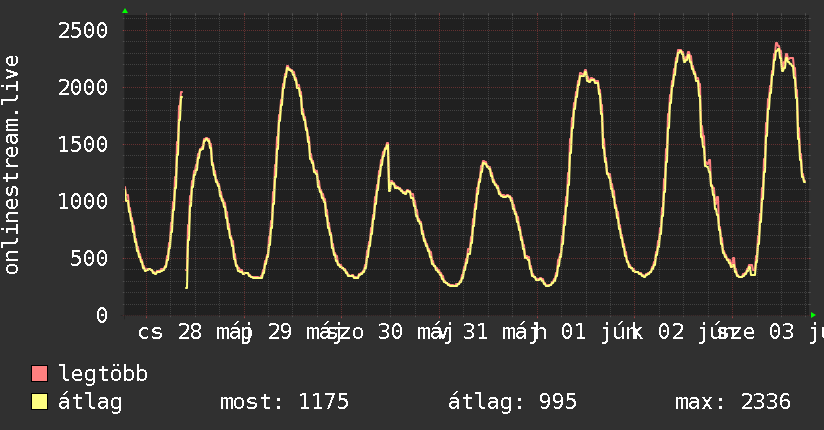Click the '02 jún' x-axis date label
Viewport: 824px width, 430px height.
point(696,332)
